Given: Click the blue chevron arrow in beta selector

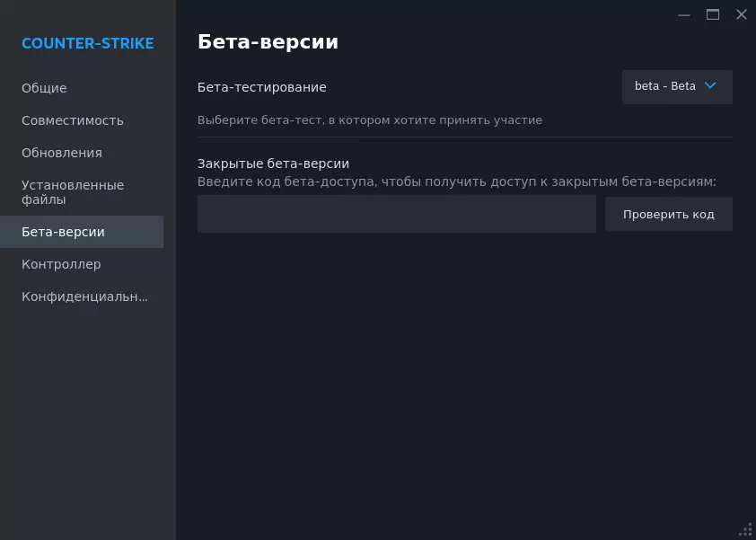Looking at the screenshot, I should [710, 86].
